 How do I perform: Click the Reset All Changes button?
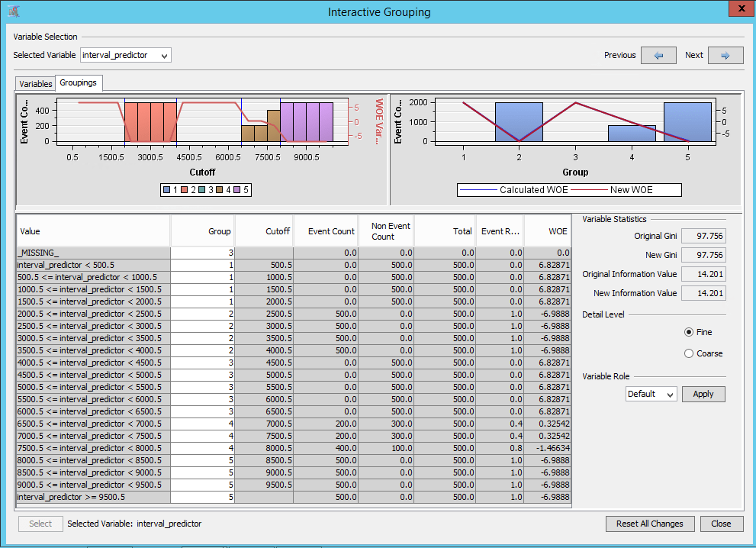649,524
